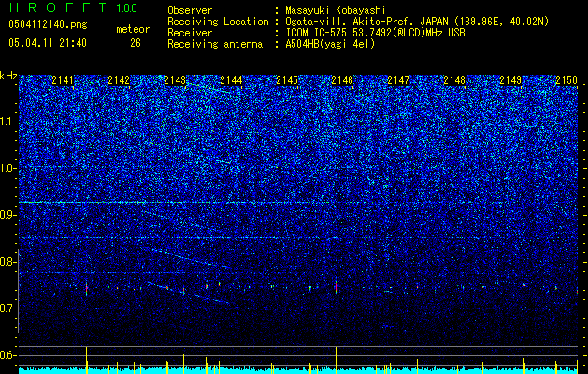Click the 0.6 kHz axis label
Image resolution: width=588 pixels, height=374 pixels.
click(x=8, y=355)
